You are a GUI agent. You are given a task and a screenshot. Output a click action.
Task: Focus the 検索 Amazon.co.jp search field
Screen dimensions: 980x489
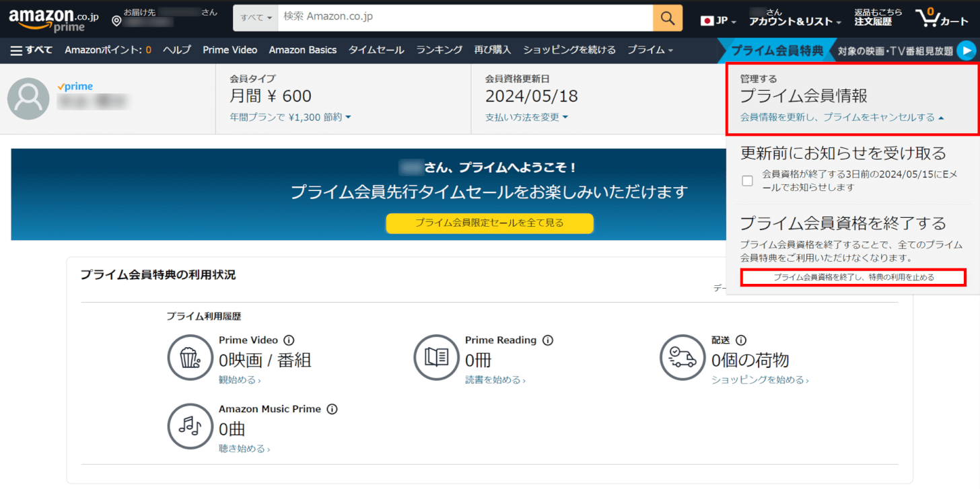(465, 18)
